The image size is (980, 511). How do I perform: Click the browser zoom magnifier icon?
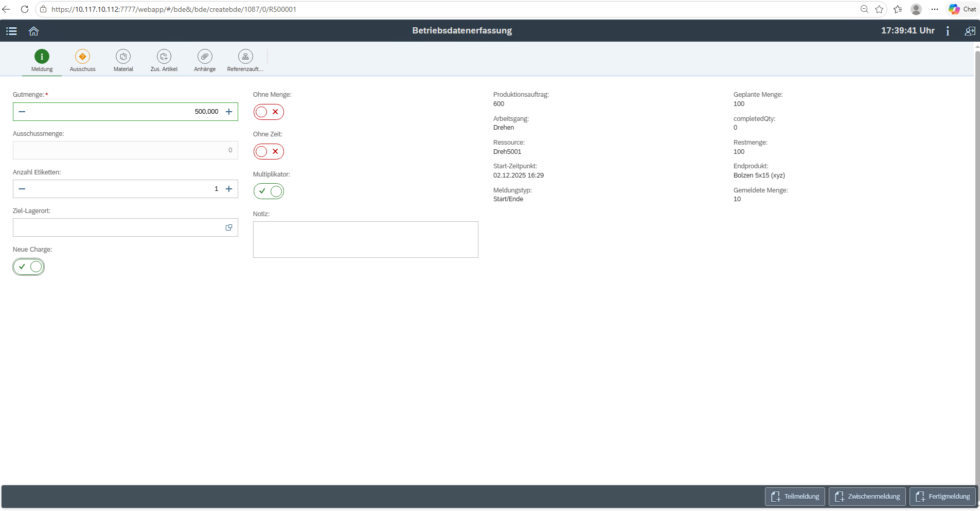(x=864, y=9)
